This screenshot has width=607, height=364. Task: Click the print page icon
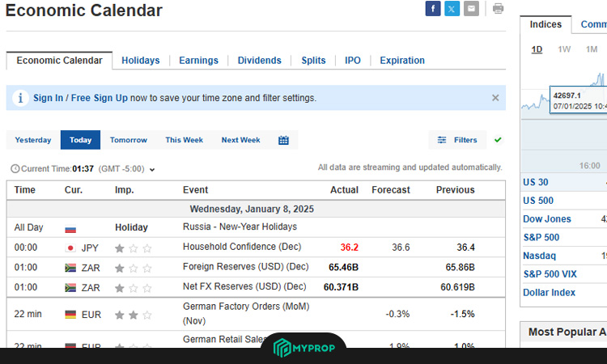pyautogui.click(x=498, y=9)
